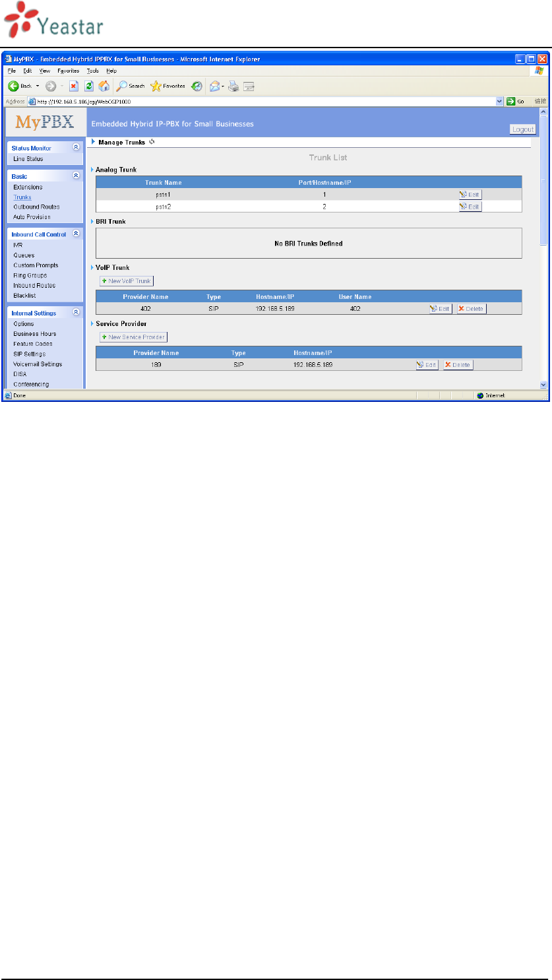Open the View menu
Viewport: 552px width, 980px height.
pyautogui.click(x=45, y=71)
